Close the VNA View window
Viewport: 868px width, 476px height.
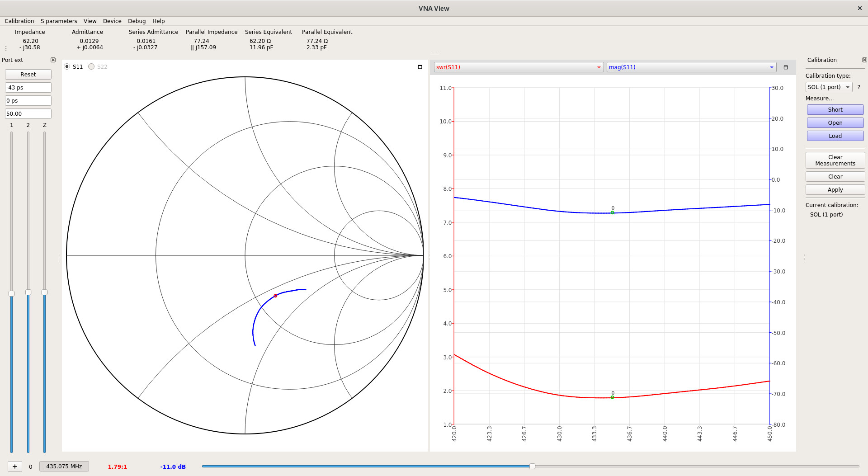(860, 8)
